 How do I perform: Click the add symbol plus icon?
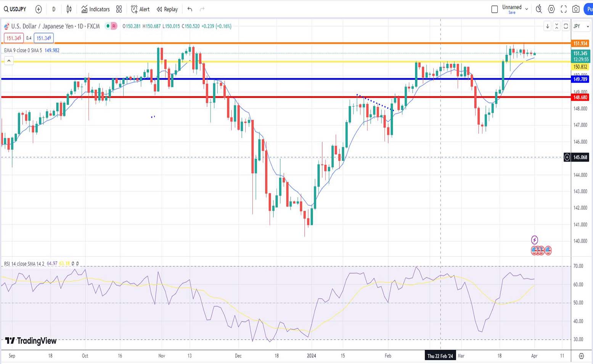(x=39, y=9)
